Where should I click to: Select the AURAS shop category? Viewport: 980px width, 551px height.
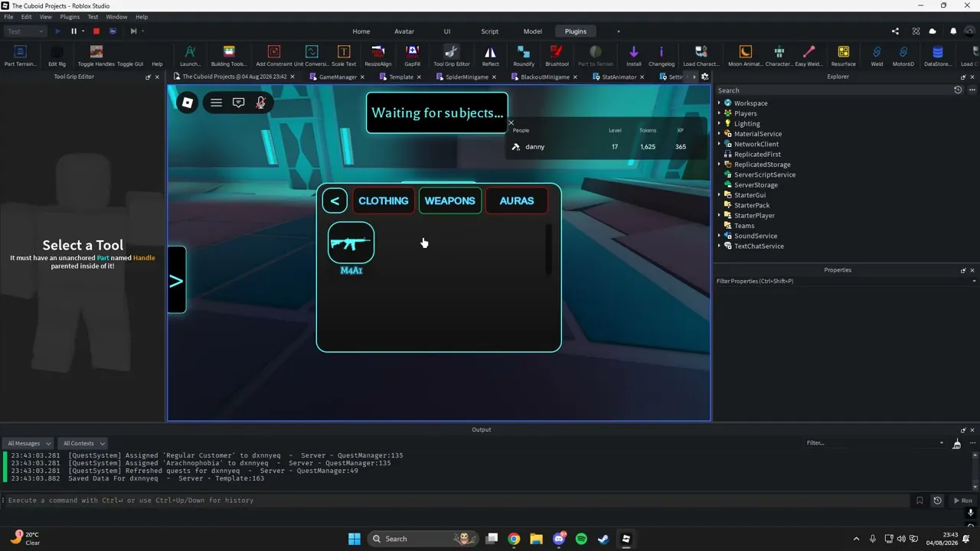(517, 201)
